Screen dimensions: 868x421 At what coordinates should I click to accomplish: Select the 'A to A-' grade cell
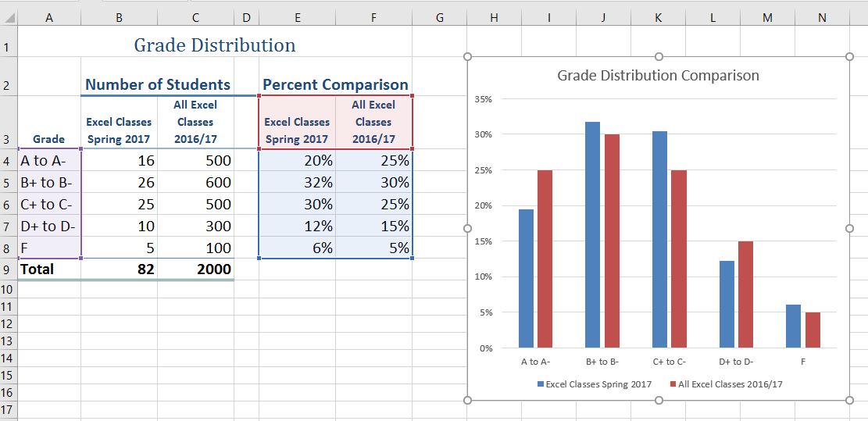49,160
